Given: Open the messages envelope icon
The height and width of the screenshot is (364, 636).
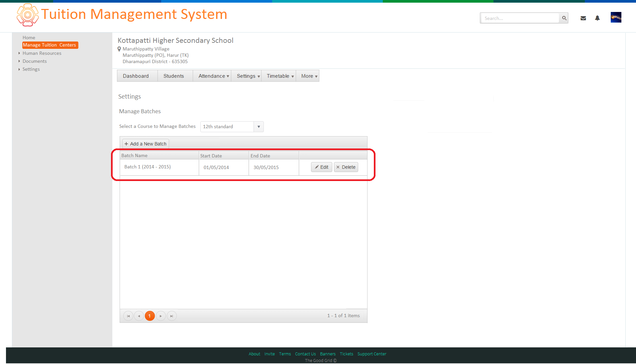Looking at the screenshot, I should pos(583,18).
